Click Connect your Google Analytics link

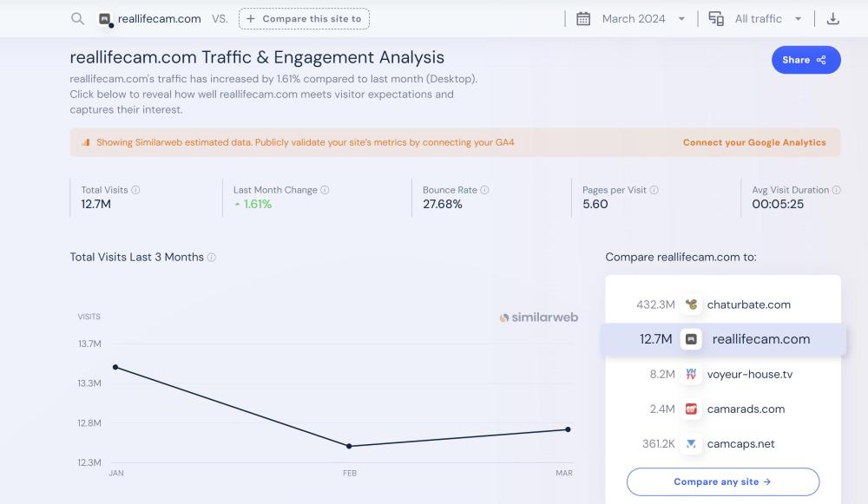click(x=754, y=142)
